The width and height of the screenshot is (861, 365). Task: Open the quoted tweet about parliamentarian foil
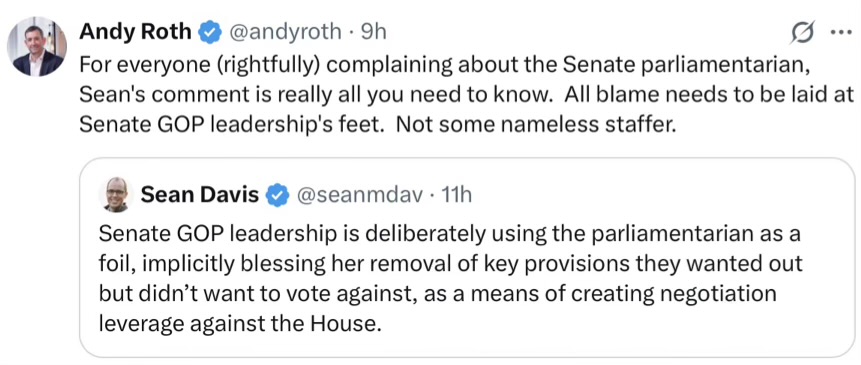tap(467, 258)
